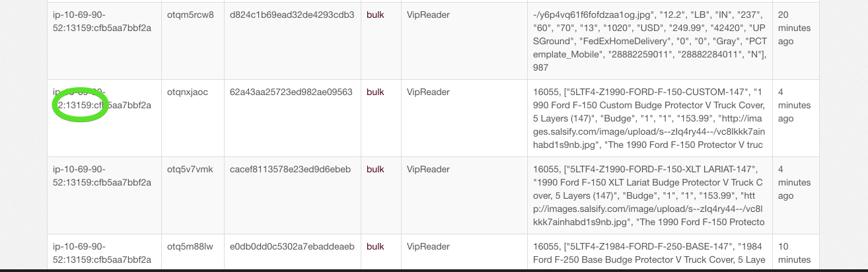Select the otqm5rcw8 job ID cell

click(x=190, y=15)
